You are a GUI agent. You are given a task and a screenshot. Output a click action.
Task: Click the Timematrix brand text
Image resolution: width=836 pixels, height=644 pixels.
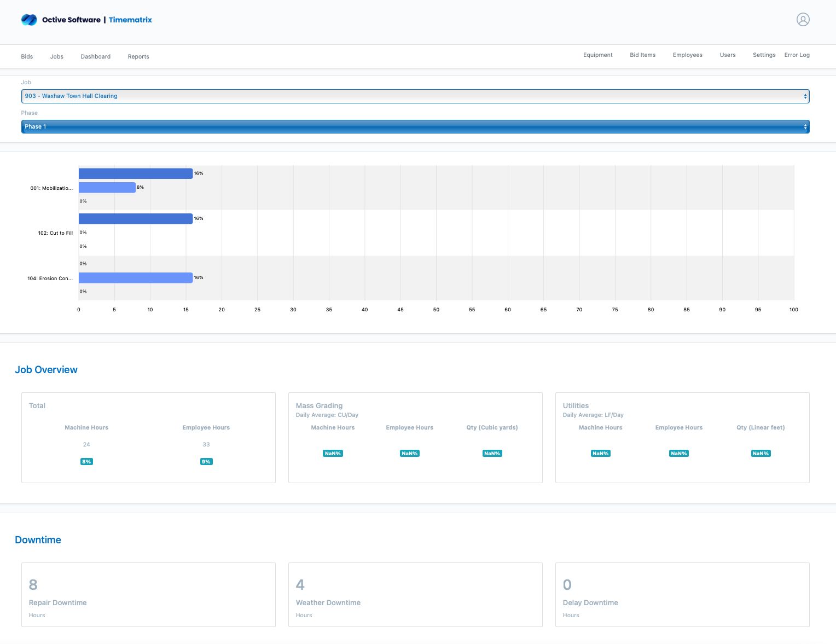pos(130,20)
